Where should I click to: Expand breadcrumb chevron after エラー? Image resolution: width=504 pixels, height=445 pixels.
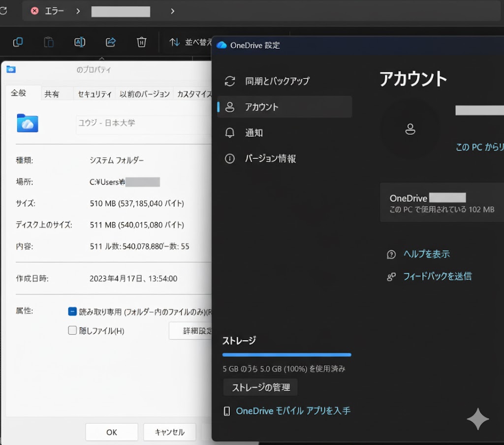[x=78, y=11]
